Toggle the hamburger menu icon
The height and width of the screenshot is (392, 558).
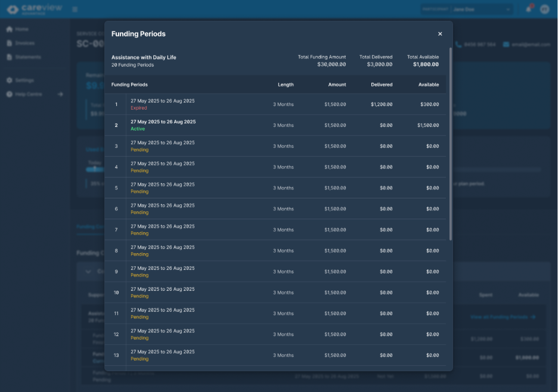pyautogui.click(x=75, y=10)
